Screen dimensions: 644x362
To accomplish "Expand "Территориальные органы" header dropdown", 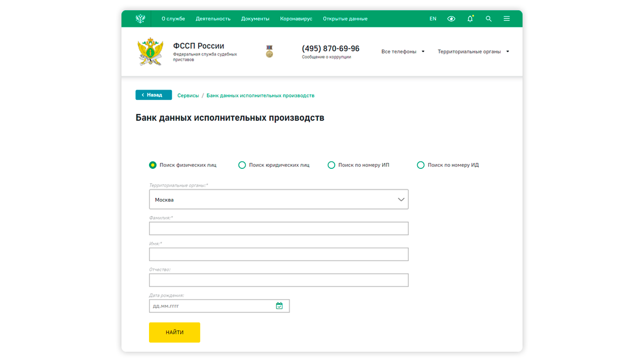I will [473, 52].
